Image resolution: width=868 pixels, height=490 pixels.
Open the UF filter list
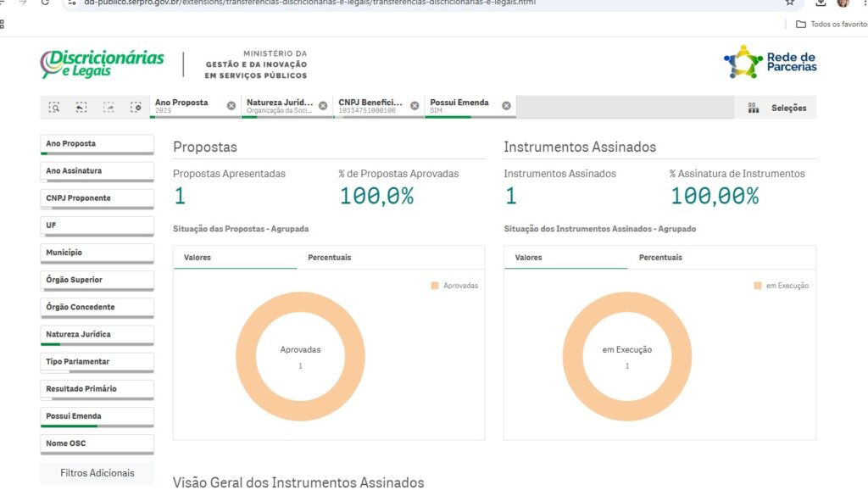97,226
